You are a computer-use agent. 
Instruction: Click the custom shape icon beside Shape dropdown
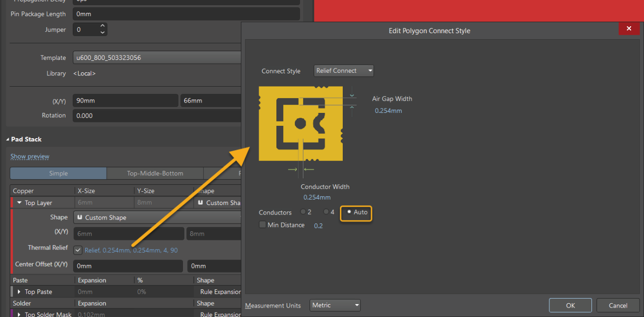click(x=79, y=217)
